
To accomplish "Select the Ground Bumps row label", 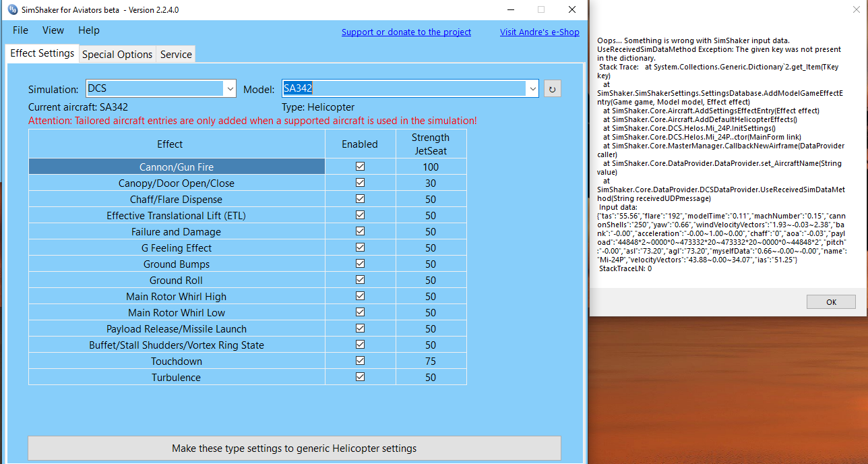I will coord(177,264).
